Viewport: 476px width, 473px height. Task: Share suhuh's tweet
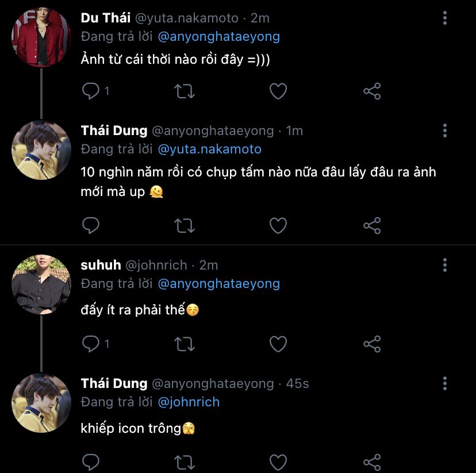[x=372, y=344]
